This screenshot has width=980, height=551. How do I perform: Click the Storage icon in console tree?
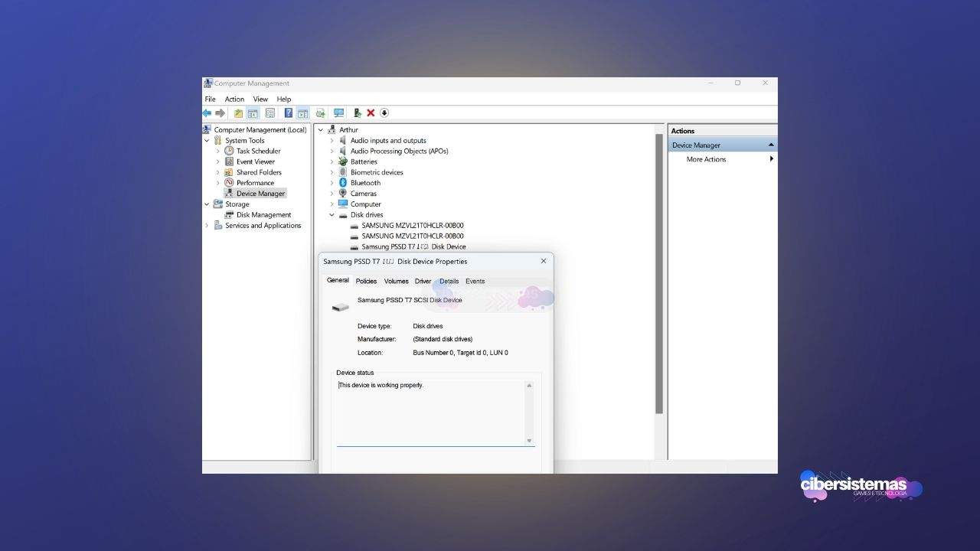click(218, 204)
